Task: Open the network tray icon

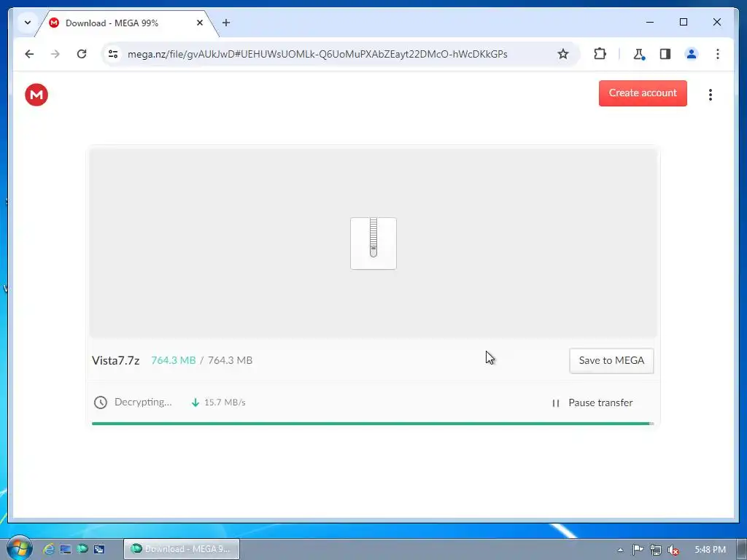Action: [656, 550]
